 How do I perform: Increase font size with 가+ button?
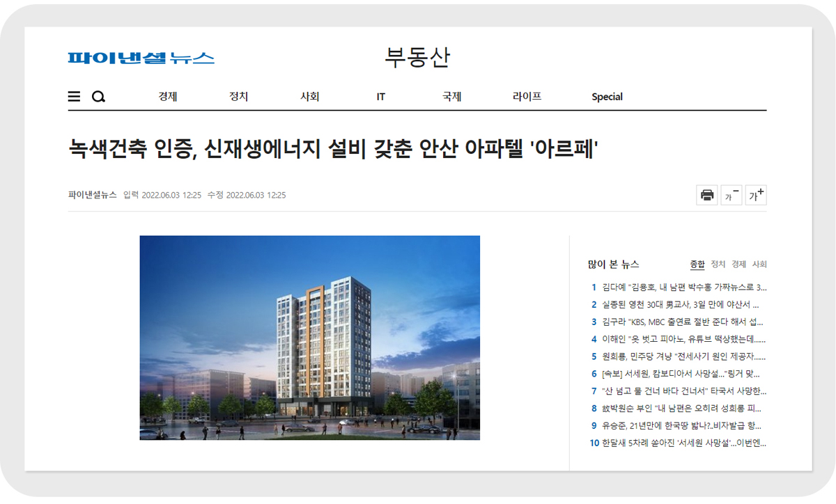pyautogui.click(x=756, y=195)
